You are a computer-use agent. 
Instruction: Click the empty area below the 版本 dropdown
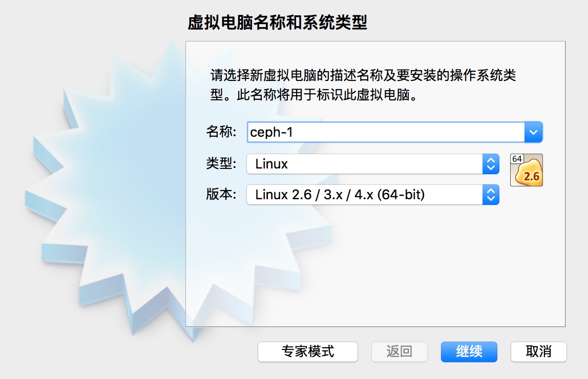click(x=375, y=266)
